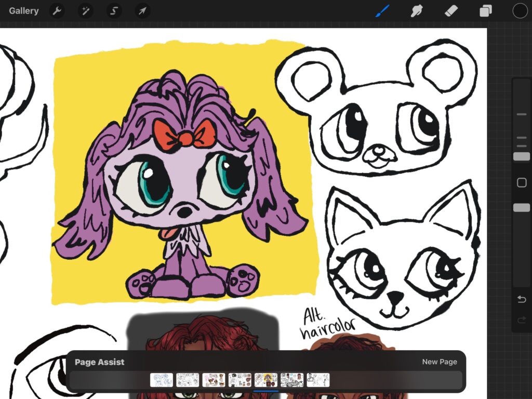
Task: Select the current fifth page thumbnail
Action: (266, 380)
